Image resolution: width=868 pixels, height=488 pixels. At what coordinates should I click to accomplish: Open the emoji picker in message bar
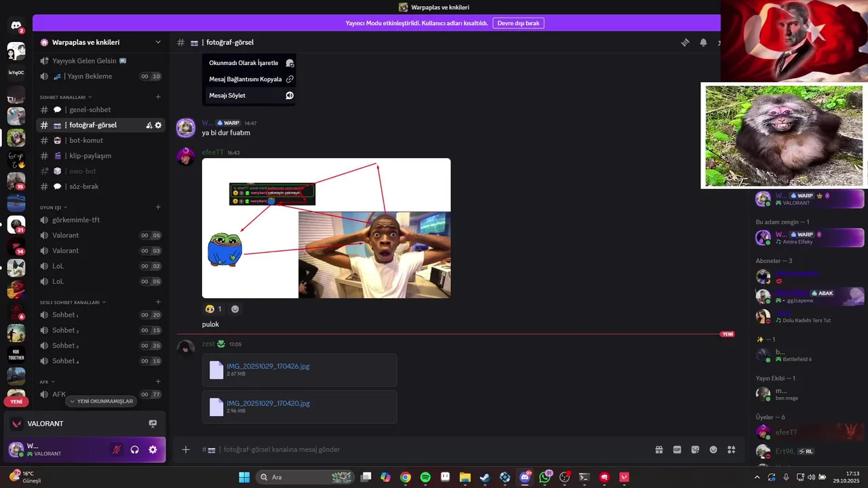coord(713,449)
